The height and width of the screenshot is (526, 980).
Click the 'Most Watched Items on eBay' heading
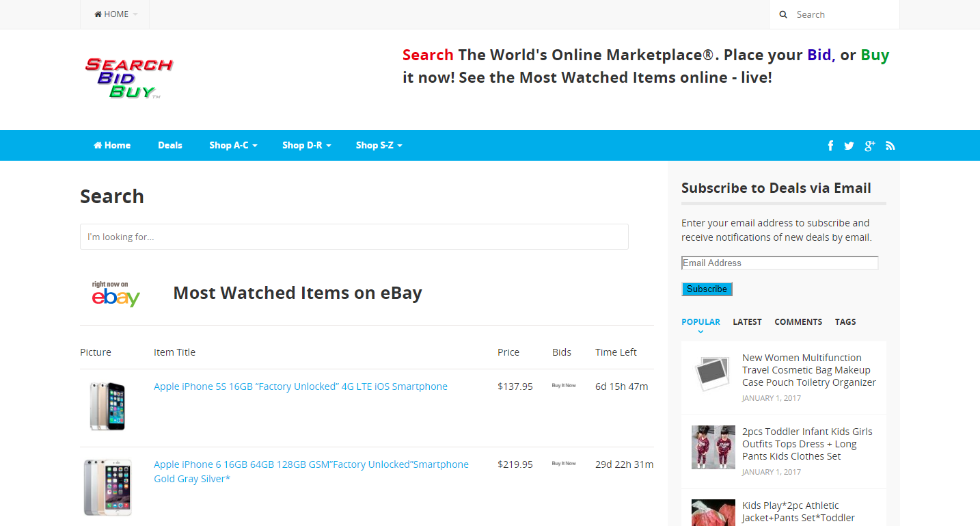click(x=298, y=293)
